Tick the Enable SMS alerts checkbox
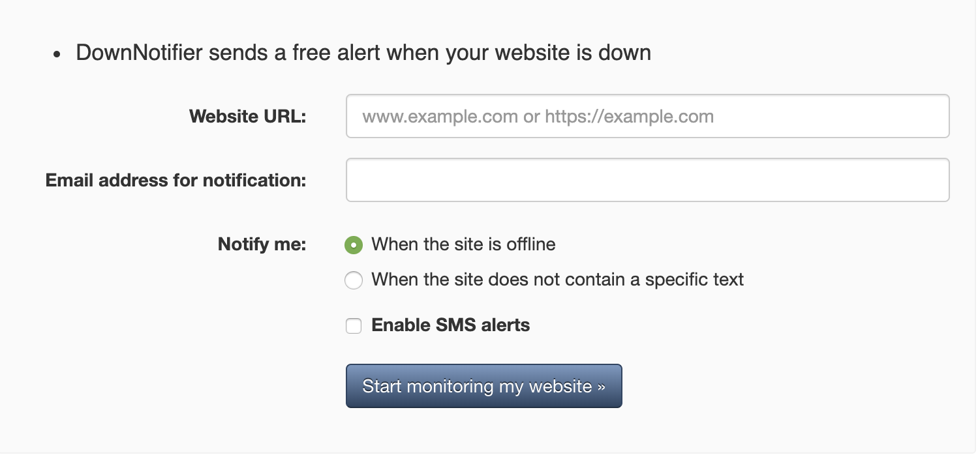The image size is (980, 455). [354, 325]
